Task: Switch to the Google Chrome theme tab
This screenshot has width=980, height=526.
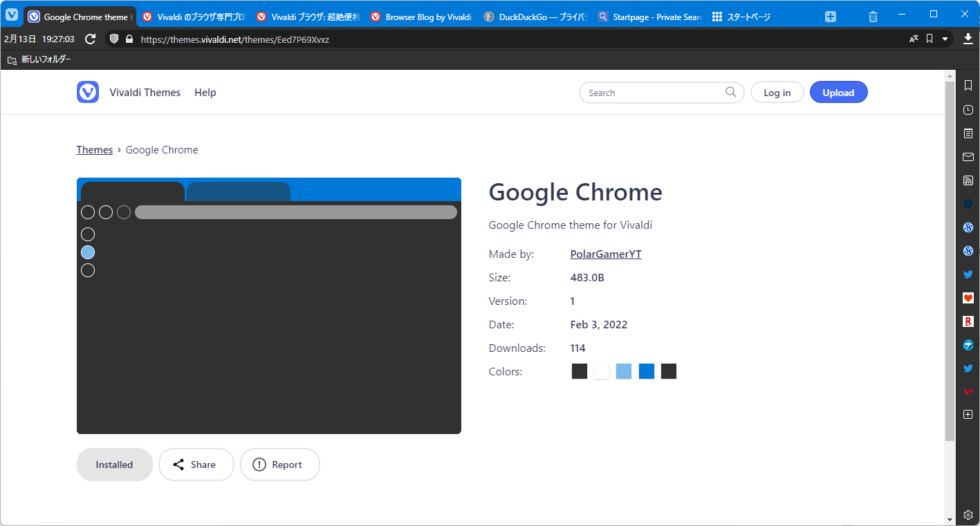Action: click(80, 17)
